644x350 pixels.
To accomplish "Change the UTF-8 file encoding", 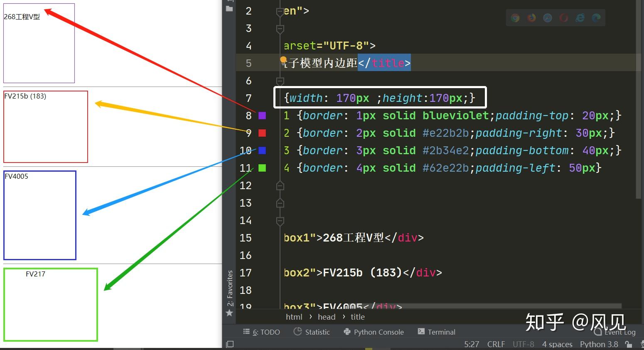I will tap(524, 344).
